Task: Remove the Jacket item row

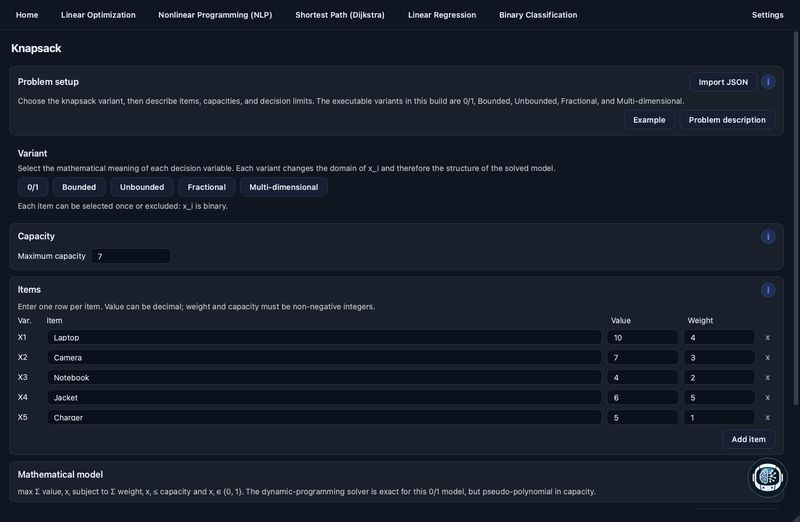Action: point(767,397)
